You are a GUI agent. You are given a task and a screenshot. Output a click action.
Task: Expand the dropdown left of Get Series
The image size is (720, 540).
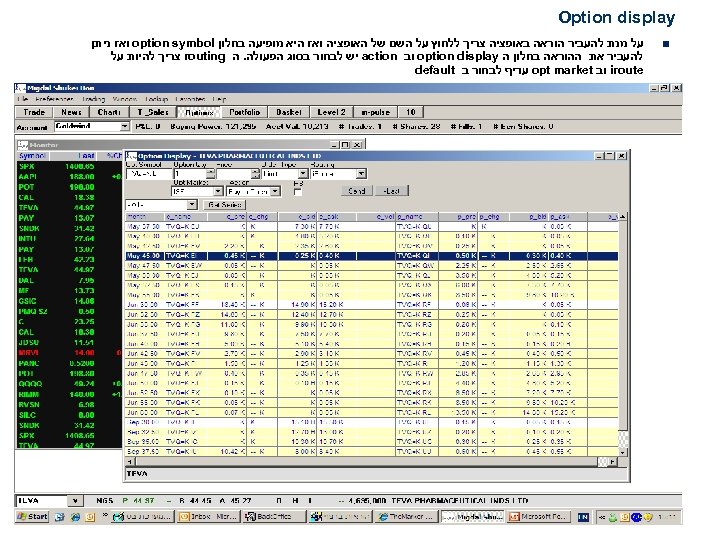tap(192, 205)
